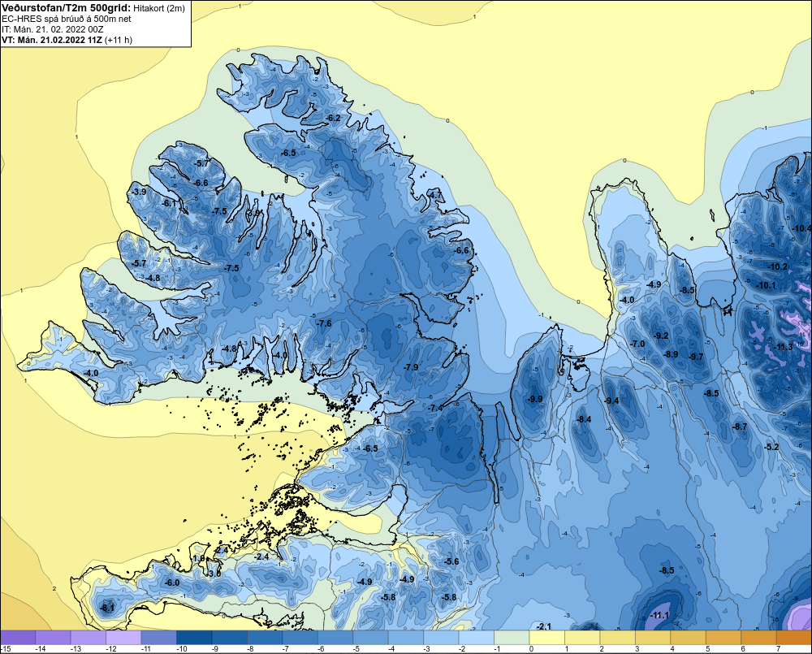Image resolution: width=812 pixels, height=654 pixels.
Task: Select the -5.2 temperature value
Action: [x=771, y=447]
